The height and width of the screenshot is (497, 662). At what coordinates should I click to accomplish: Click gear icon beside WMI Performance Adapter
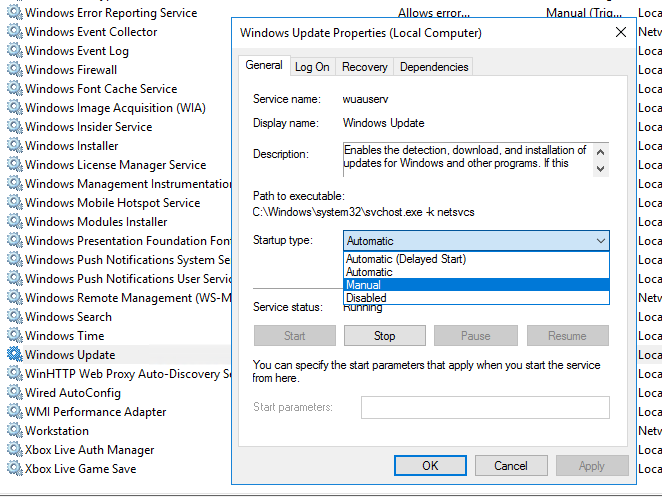click(x=15, y=412)
